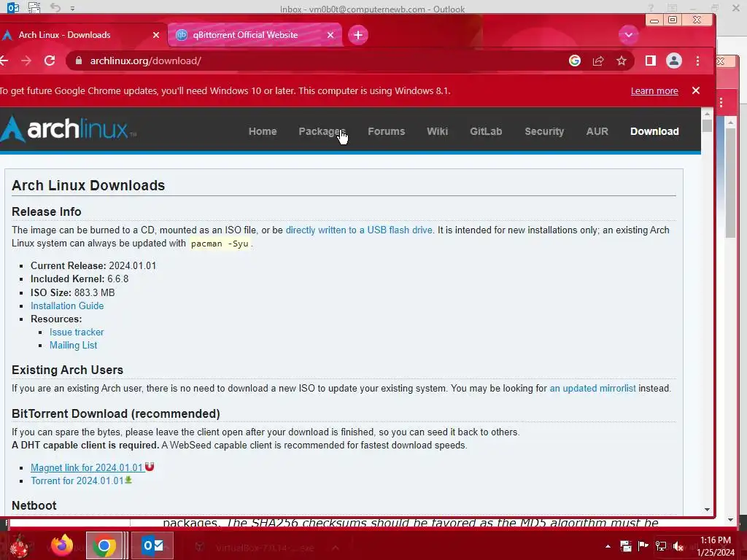The height and width of the screenshot is (560, 747).
Task: Show hidden tray icons arrow
Action: 608,546
